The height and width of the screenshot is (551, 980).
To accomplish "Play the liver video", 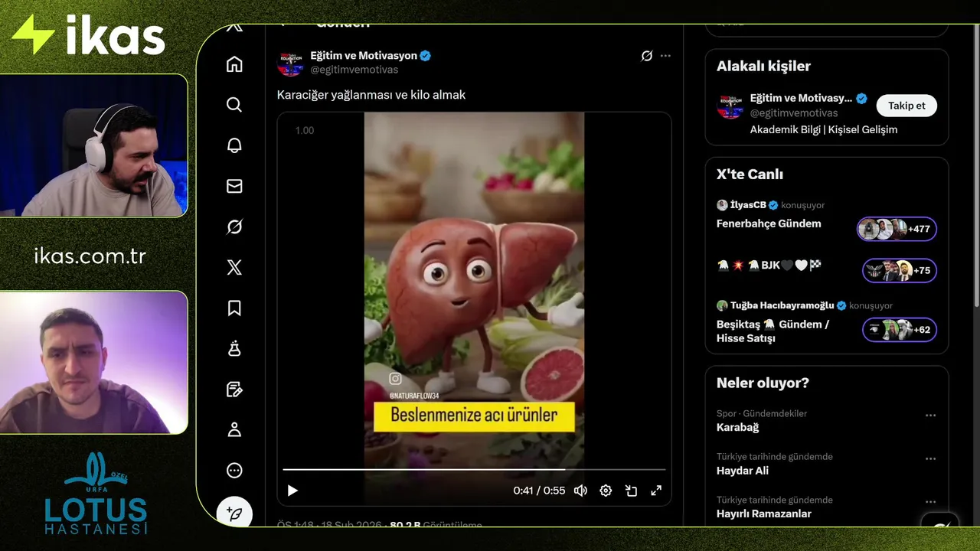I will tap(292, 491).
